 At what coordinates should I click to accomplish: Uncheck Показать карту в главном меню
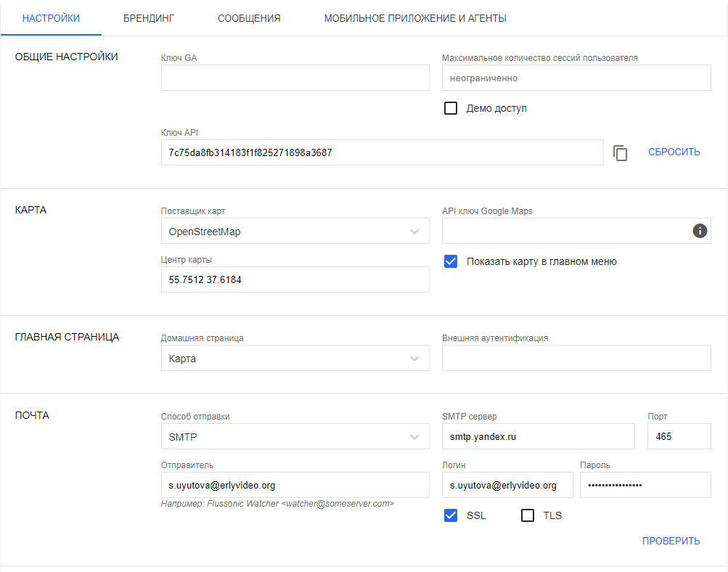451,261
